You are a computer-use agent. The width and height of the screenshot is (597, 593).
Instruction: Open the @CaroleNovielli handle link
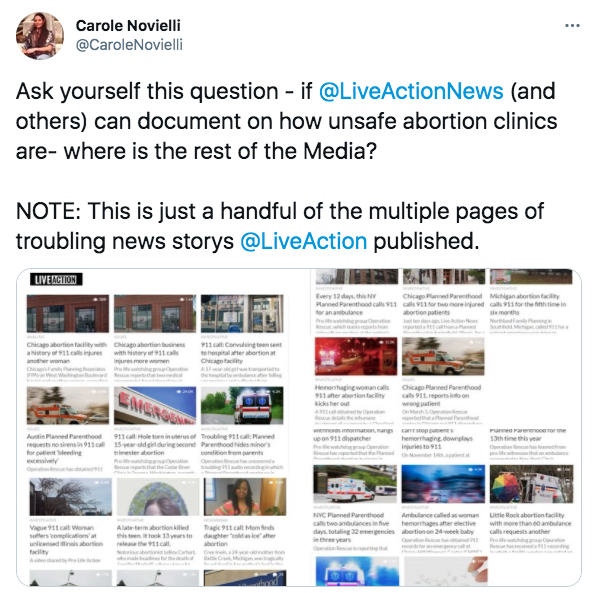pyautogui.click(x=129, y=45)
